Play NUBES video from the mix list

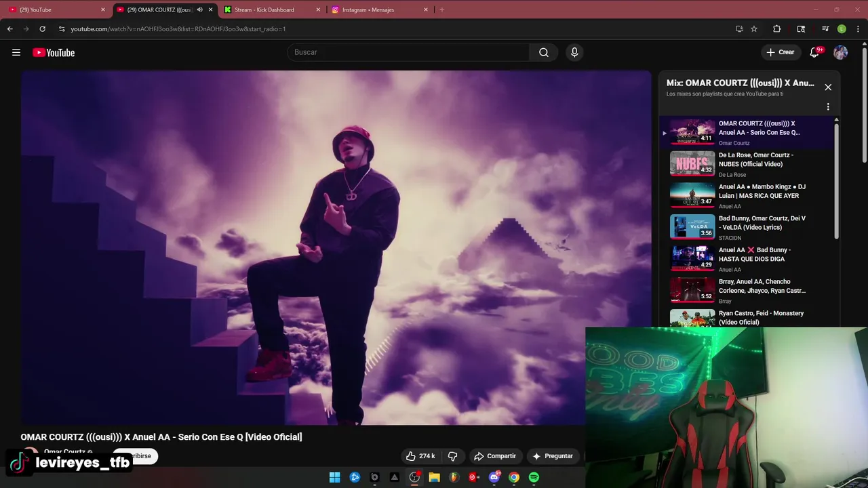point(746,164)
